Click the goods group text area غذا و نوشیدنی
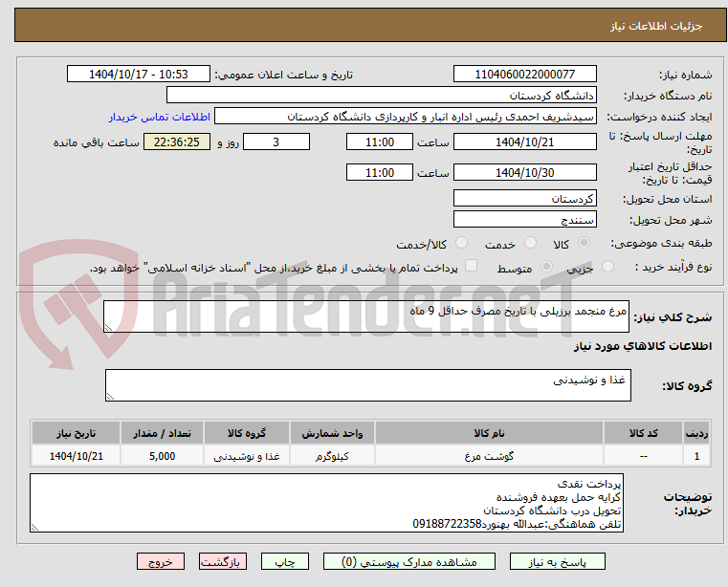Viewport: 728px width, 587px height. [367, 385]
